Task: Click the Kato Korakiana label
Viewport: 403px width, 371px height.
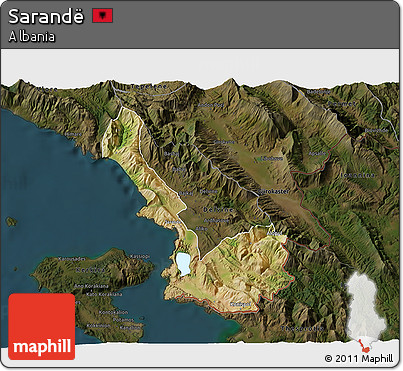Action: [104, 294]
